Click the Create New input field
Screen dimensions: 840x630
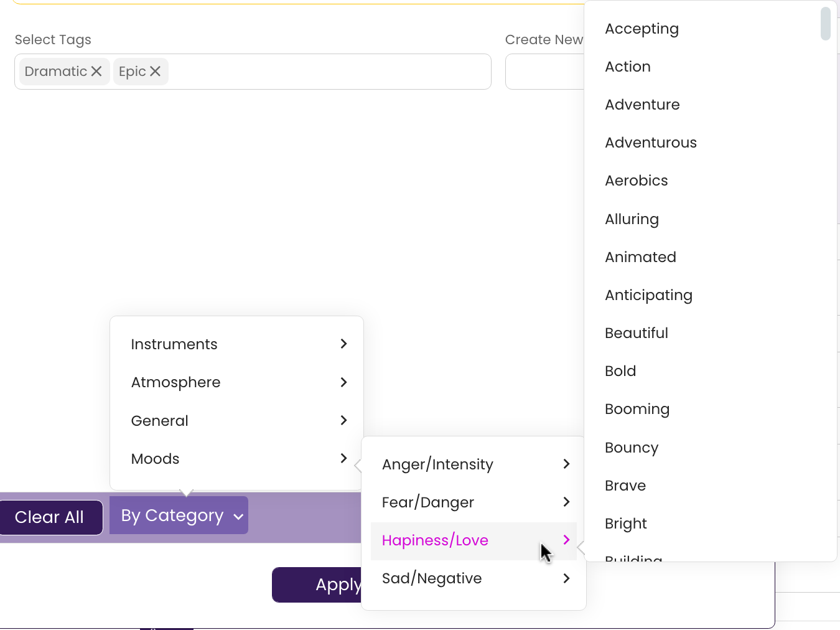545,72
